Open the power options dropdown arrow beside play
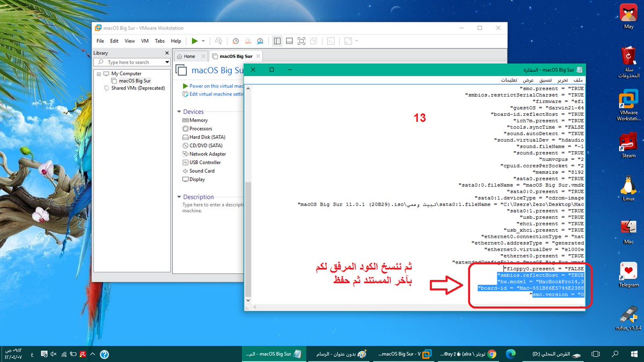This screenshot has height=362, width=644. 203,41
